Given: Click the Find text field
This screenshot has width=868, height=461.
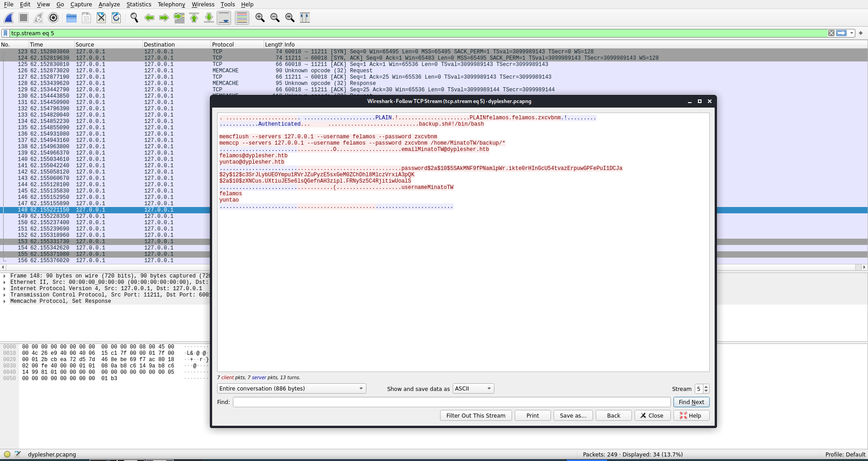Looking at the screenshot, I should click(451, 402).
